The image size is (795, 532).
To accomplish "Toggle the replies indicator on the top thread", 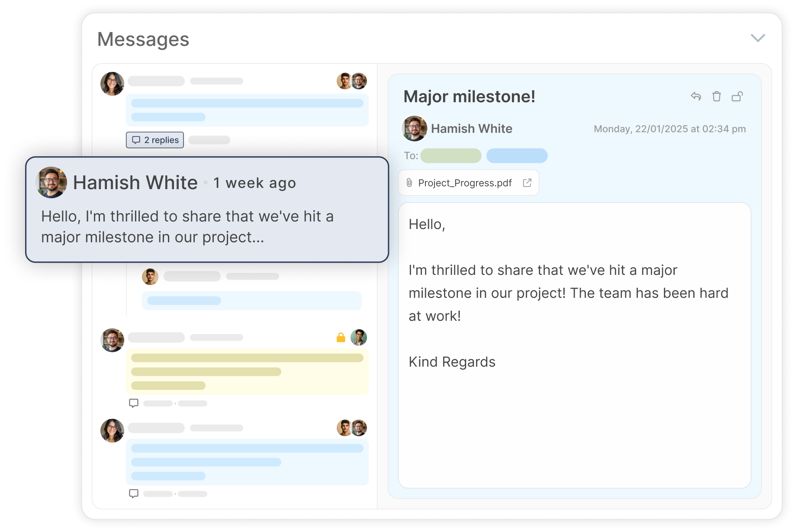I will pyautogui.click(x=154, y=140).
